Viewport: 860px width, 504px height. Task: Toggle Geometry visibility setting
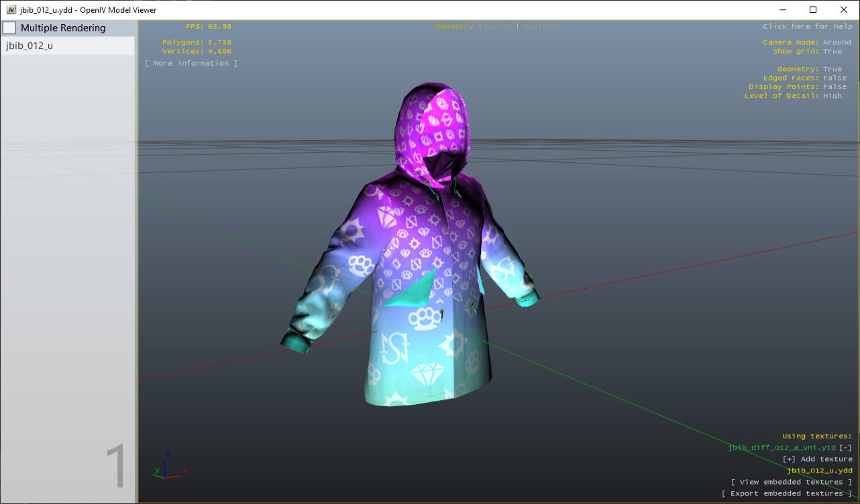832,68
